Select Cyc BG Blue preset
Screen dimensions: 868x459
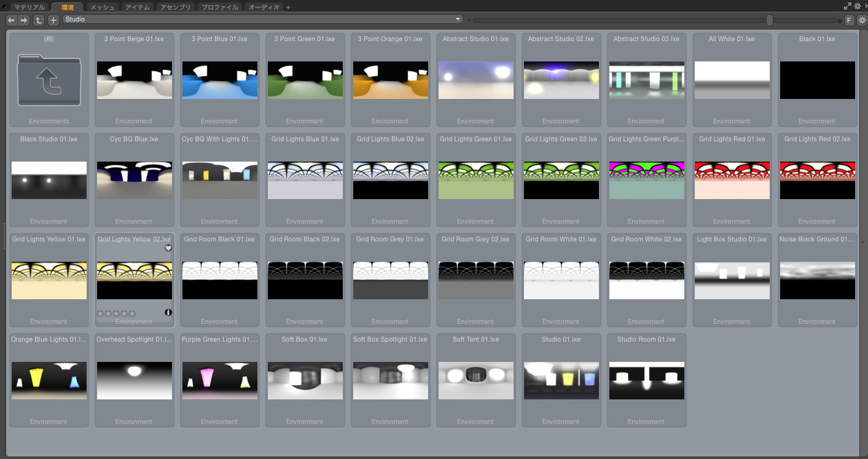pyautogui.click(x=134, y=180)
